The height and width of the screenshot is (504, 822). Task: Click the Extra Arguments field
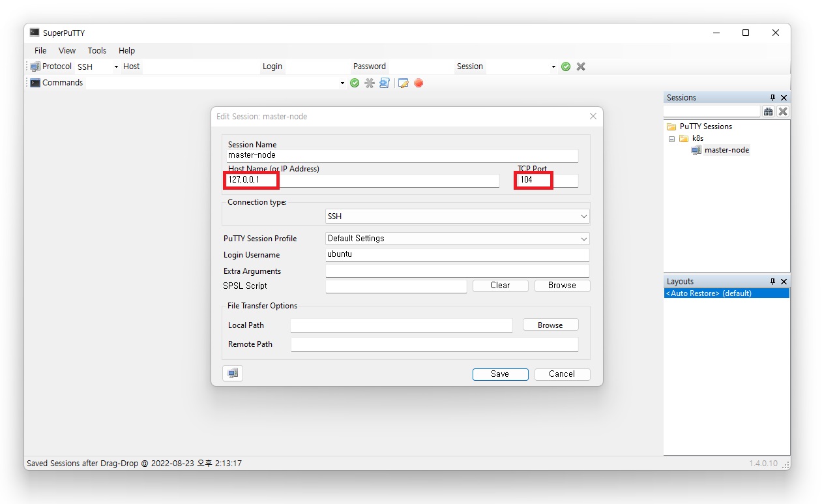coord(458,271)
